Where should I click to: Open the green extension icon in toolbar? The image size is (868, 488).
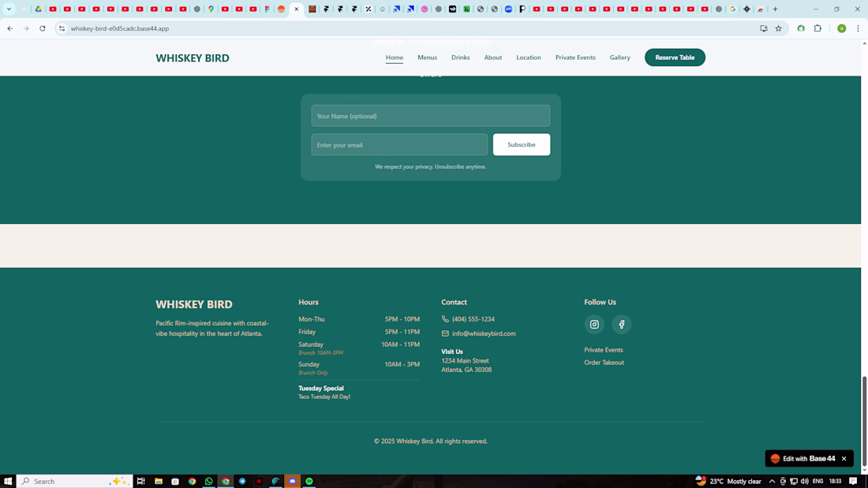801,28
